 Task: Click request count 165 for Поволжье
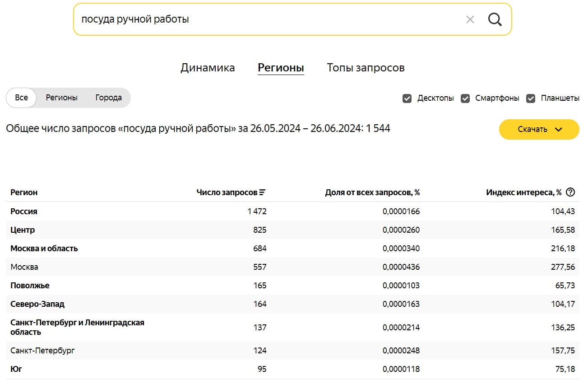pos(260,286)
